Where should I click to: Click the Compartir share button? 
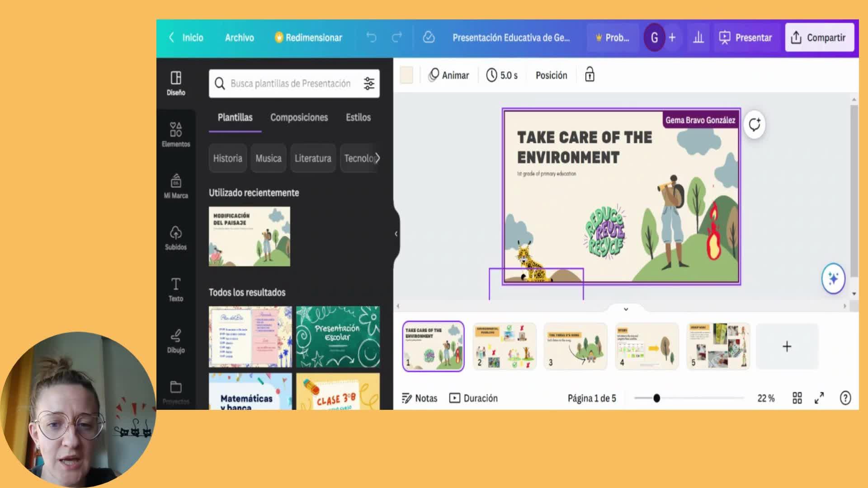[819, 38]
